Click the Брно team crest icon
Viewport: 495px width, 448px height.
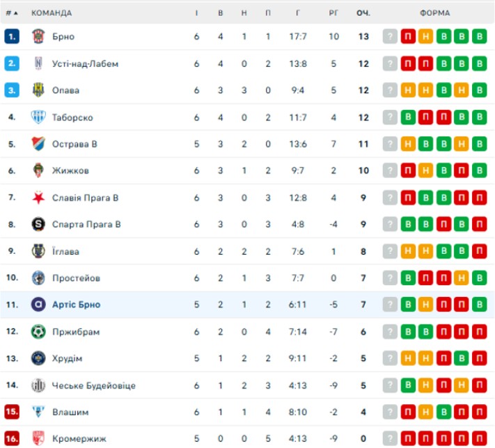coord(38,37)
